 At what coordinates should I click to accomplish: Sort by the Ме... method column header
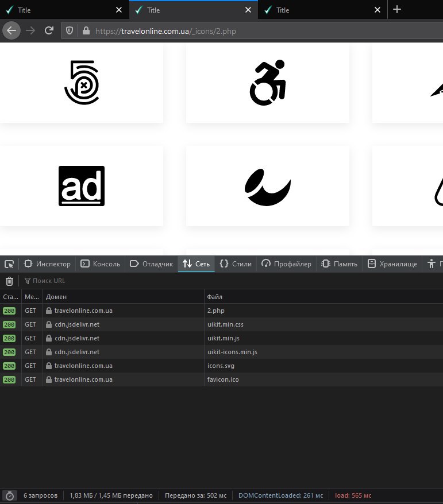pos(32,297)
